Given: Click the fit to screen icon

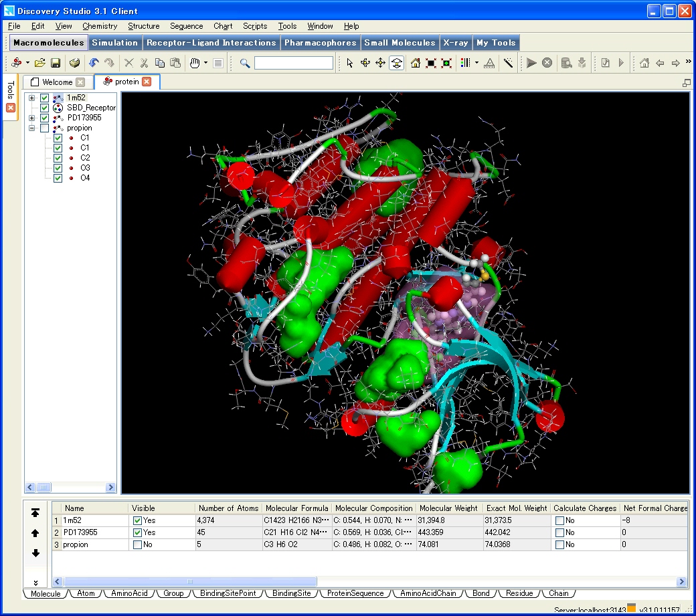Looking at the screenshot, I should [431, 63].
